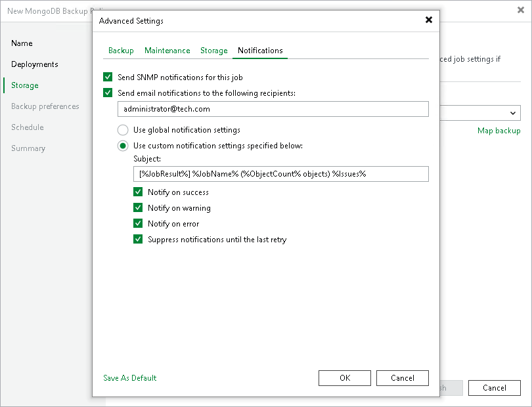
Task: Toggle Notify on warning checkbox
Action: 138,207
